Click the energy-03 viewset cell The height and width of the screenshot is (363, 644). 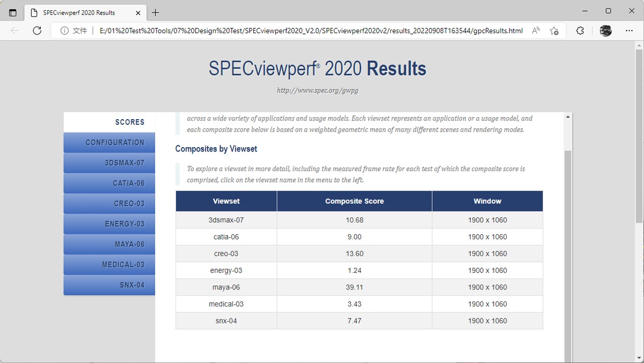[226, 271]
